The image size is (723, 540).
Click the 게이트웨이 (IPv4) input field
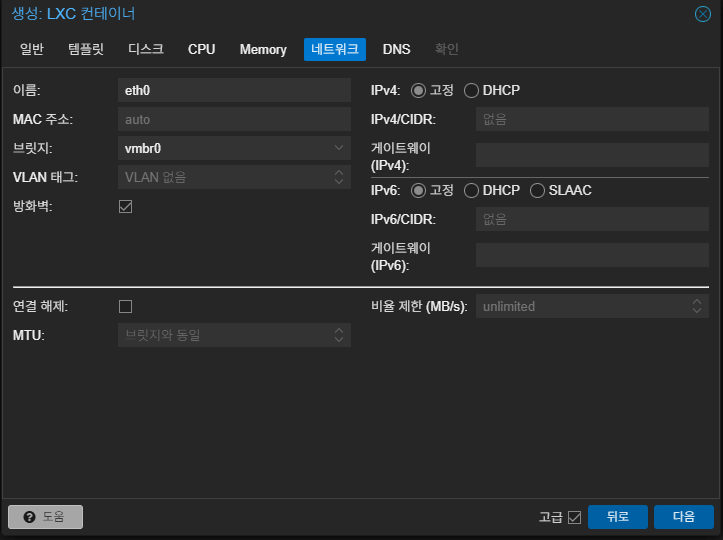click(592, 155)
